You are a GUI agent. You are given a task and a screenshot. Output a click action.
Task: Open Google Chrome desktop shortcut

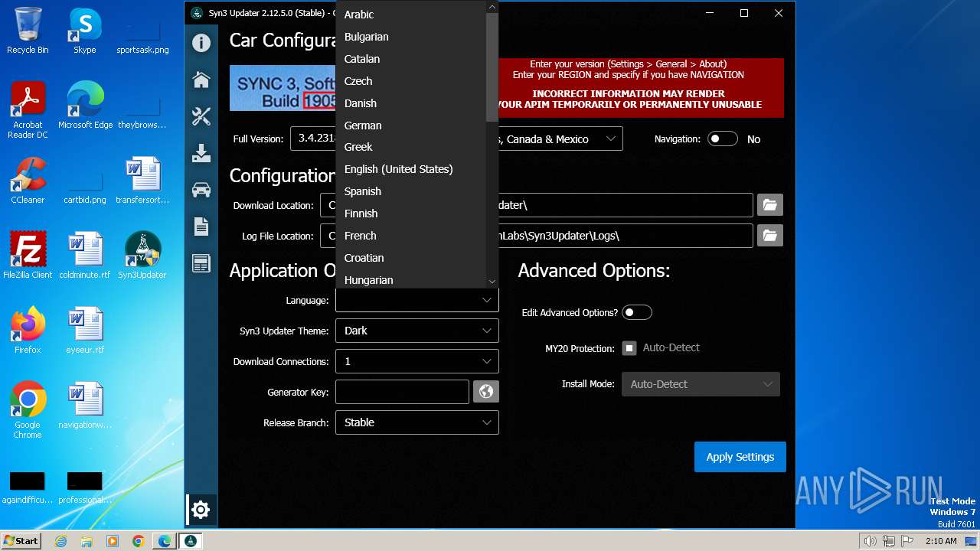28,409
